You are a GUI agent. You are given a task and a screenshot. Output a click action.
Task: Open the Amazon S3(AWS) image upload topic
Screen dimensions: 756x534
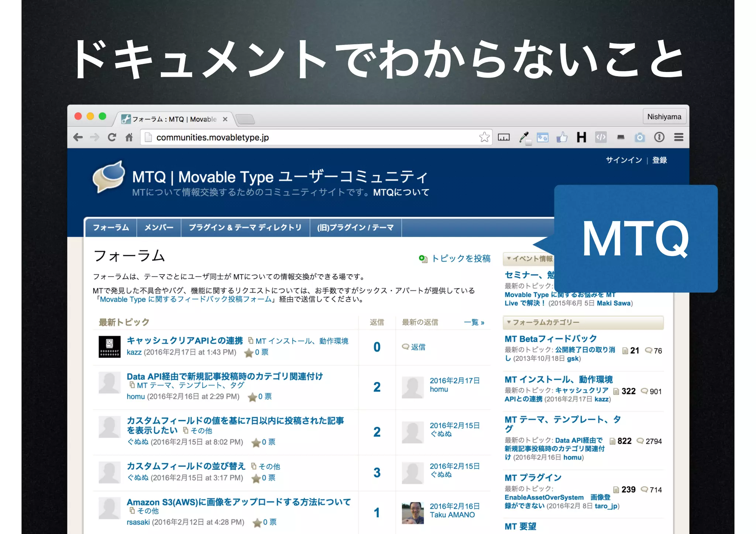(x=238, y=502)
